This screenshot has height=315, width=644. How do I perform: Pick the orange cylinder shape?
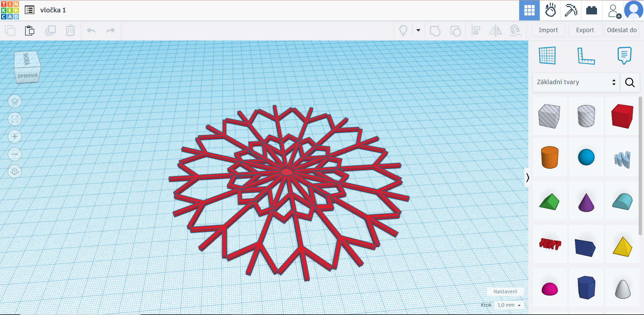click(x=549, y=157)
